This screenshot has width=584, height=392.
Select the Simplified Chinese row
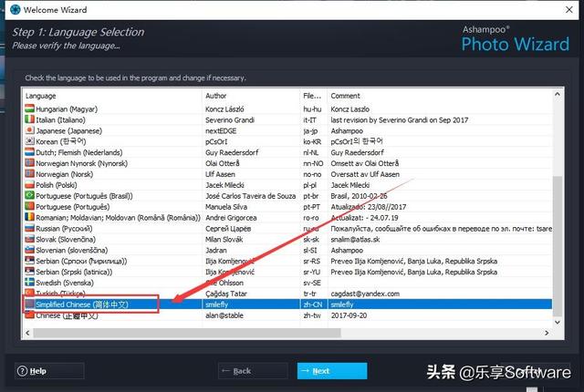287,304
